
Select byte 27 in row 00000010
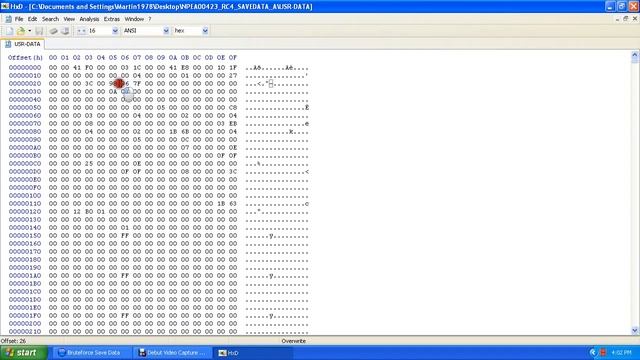pyautogui.click(x=233, y=76)
